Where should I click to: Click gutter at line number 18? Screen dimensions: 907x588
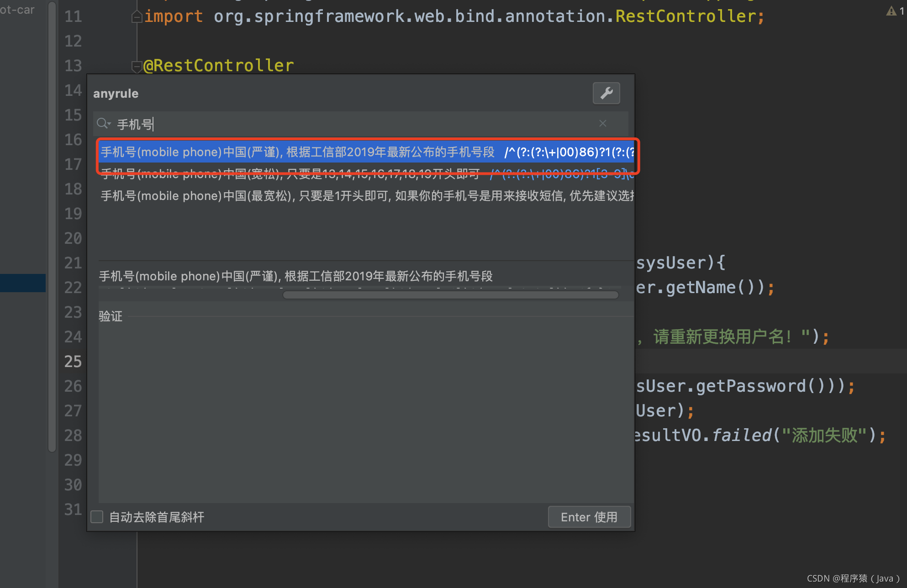73,189
